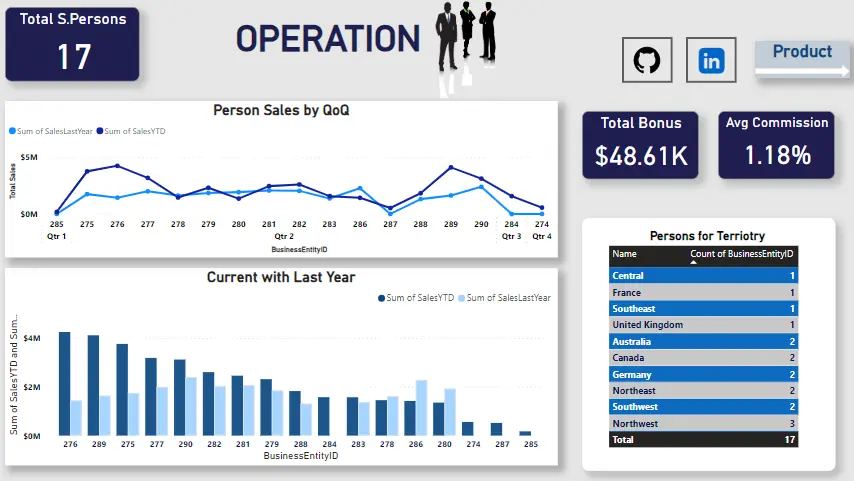Select the Germany territory row
This screenshot has height=481, width=854.
(x=703, y=374)
